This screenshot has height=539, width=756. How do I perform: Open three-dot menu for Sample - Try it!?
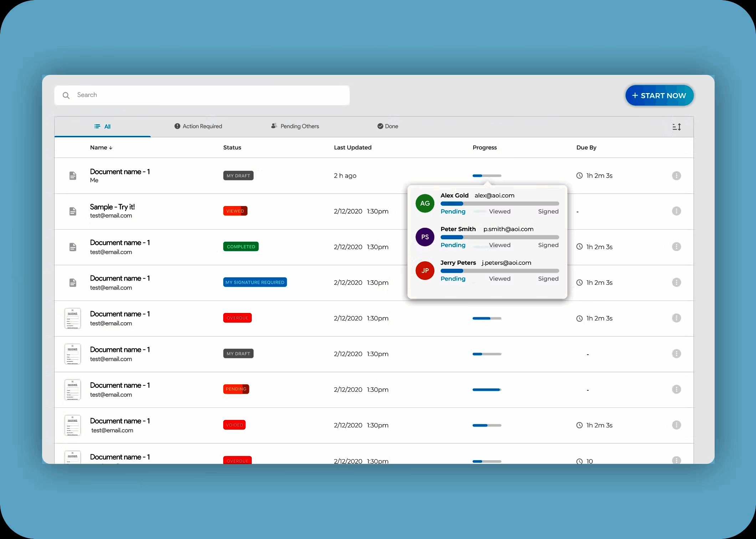pyautogui.click(x=676, y=211)
